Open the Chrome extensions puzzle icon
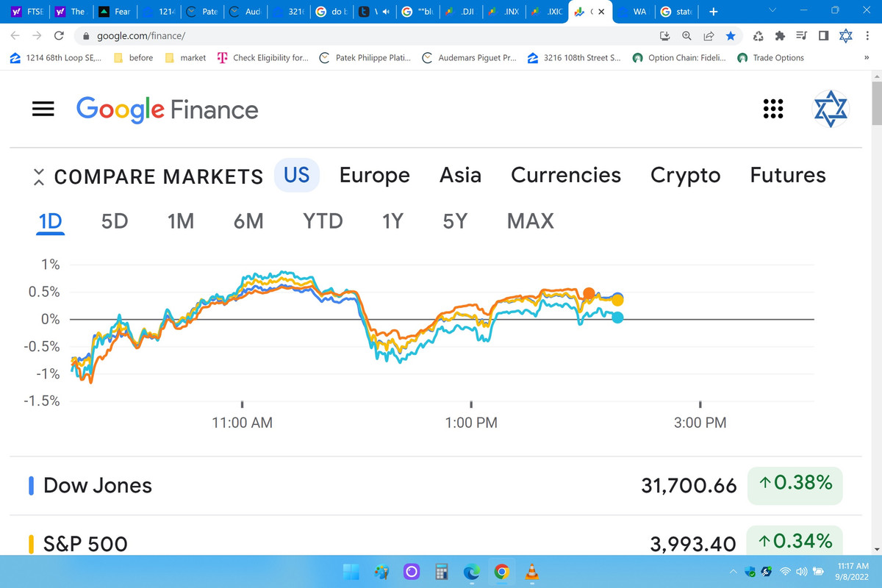The image size is (882, 588). coord(781,35)
